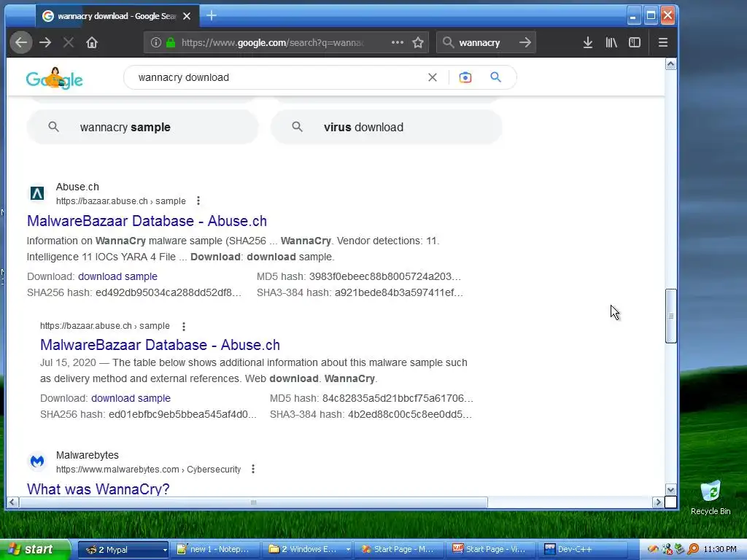Image resolution: width=747 pixels, height=560 pixels.
Task: Open page actions three-dots menu in address bar
Action: pyautogui.click(x=398, y=42)
